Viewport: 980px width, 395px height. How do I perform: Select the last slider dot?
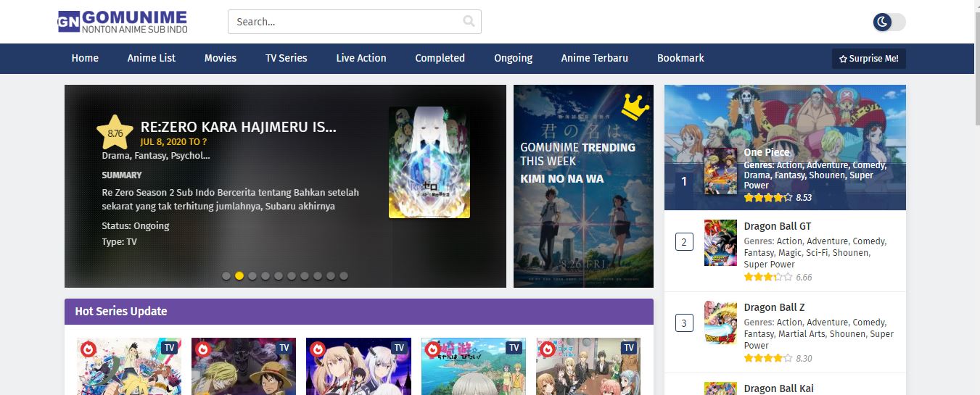[x=344, y=276]
